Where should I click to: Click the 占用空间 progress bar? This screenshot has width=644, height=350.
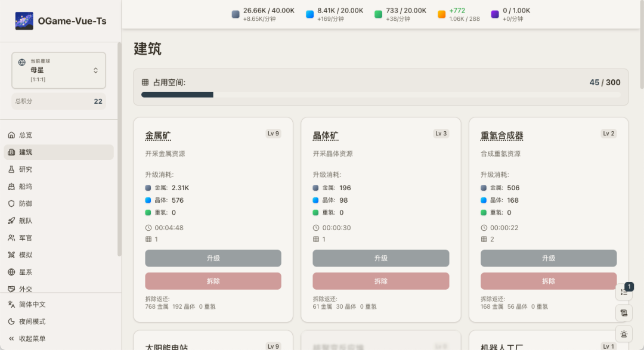[x=380, y=94]
